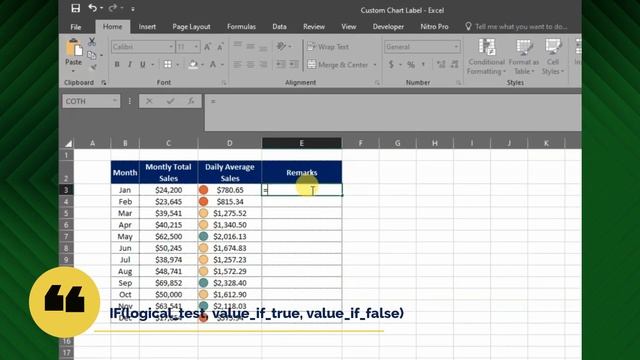Decrease decimal places
The image size is (640, 360).
click(x=454, y=64)
